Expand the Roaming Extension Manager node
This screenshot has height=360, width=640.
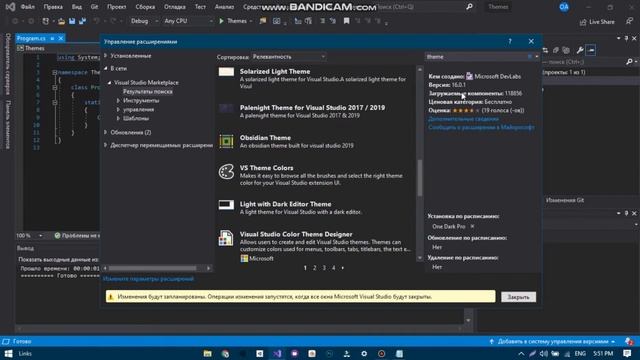(x=106, y=145)
